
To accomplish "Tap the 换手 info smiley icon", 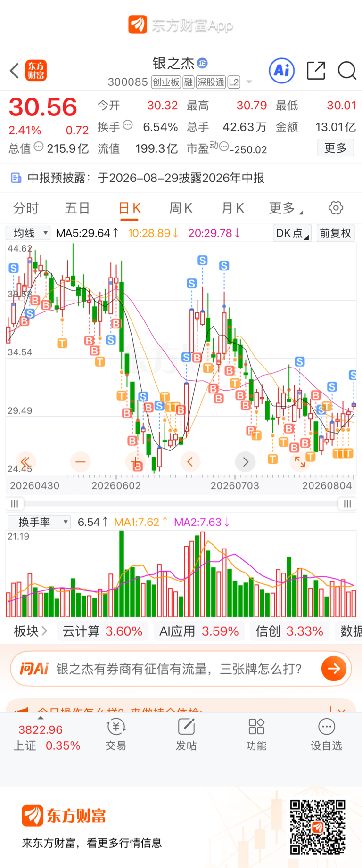I will point(128,125).
